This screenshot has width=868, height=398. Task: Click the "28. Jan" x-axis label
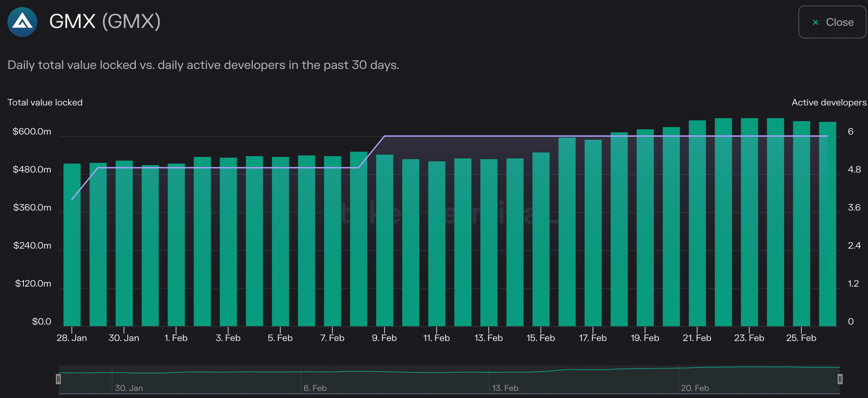(x=72, y=338)
